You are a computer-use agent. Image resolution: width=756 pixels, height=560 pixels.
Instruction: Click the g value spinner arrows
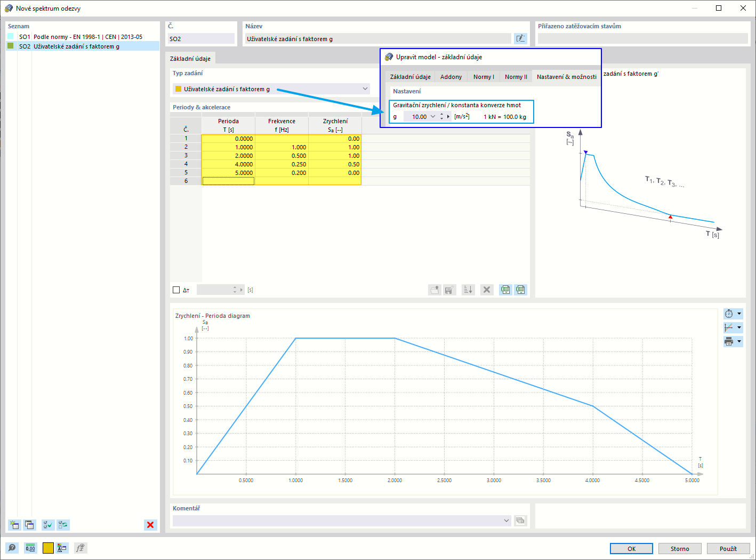441,117
